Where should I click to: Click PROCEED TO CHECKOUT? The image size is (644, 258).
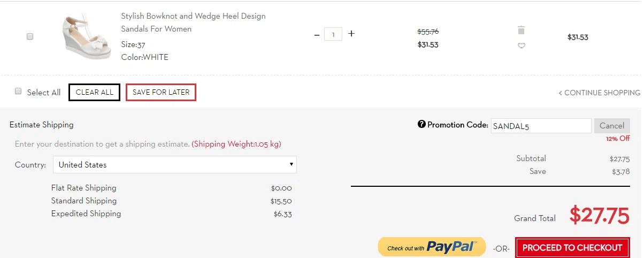[572, 248]
